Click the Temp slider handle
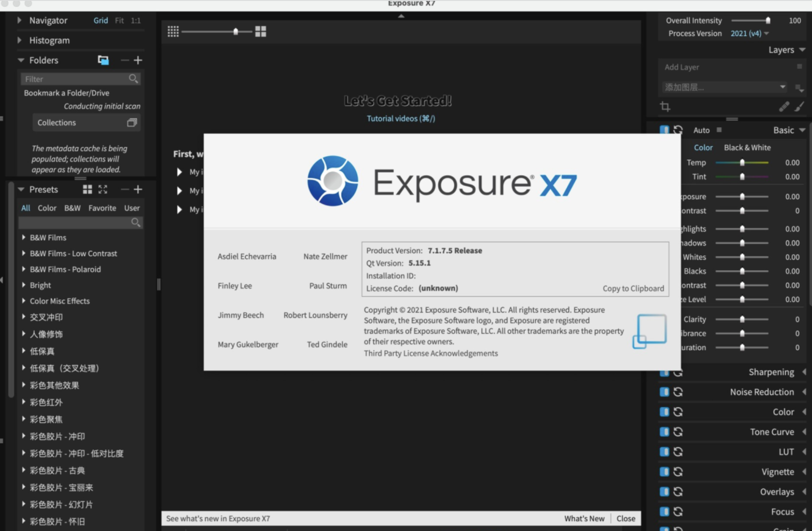Viewport: 812px width, 531px height. pos(742,163)
